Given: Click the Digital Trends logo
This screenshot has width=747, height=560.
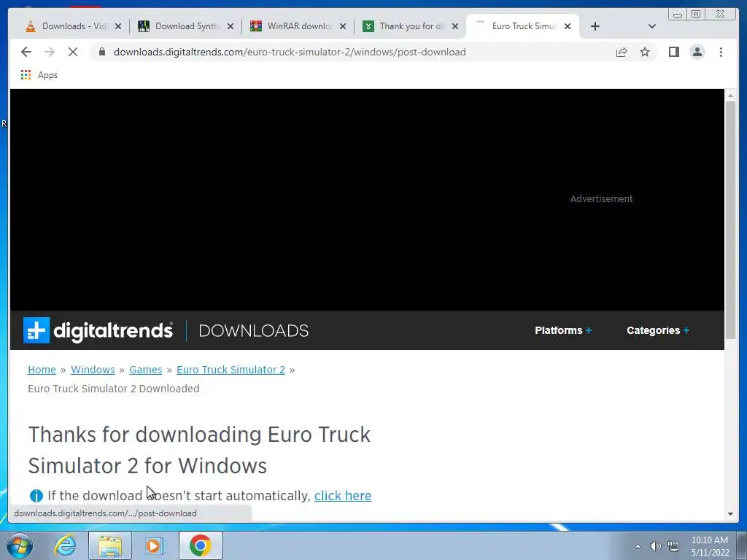Looking at the screenshot, I should point(98,330).
